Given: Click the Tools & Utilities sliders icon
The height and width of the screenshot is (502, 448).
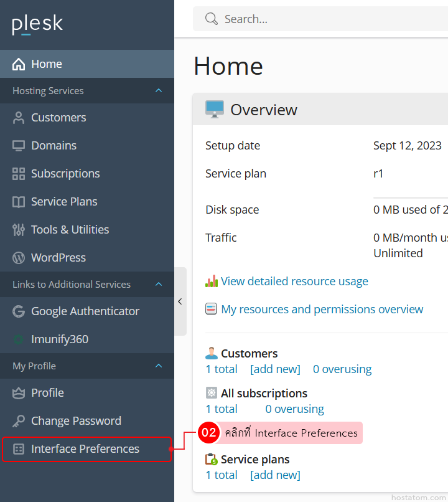Looking at the screenshot, I should [19, 230].
